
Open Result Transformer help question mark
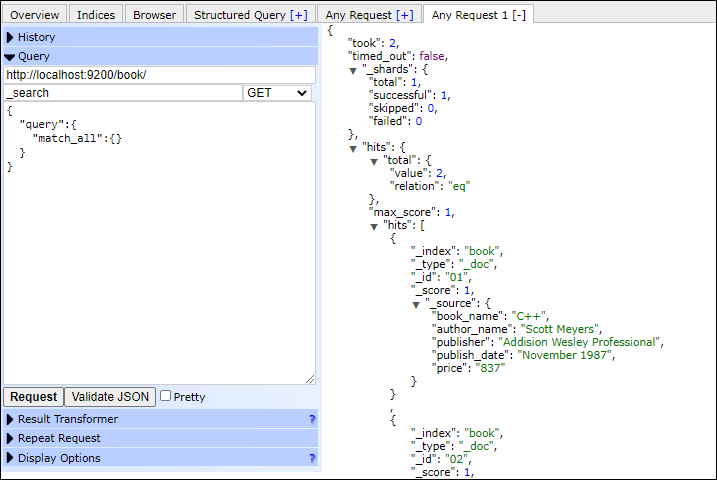coord(312,419)
